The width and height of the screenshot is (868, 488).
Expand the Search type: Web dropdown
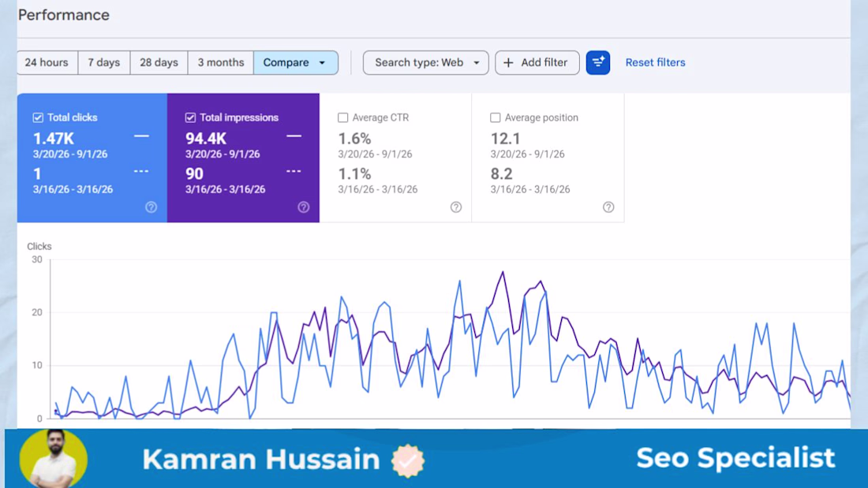425,62
